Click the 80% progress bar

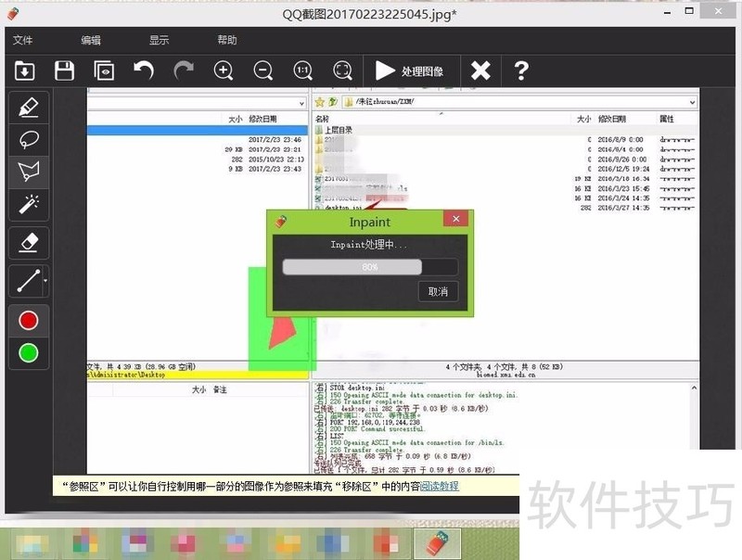[369, 267]
